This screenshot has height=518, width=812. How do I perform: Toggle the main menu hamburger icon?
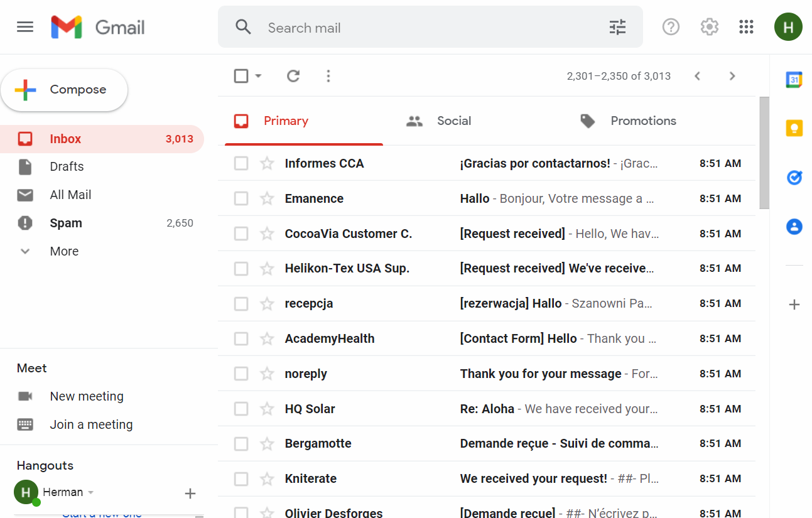point(25,27)
